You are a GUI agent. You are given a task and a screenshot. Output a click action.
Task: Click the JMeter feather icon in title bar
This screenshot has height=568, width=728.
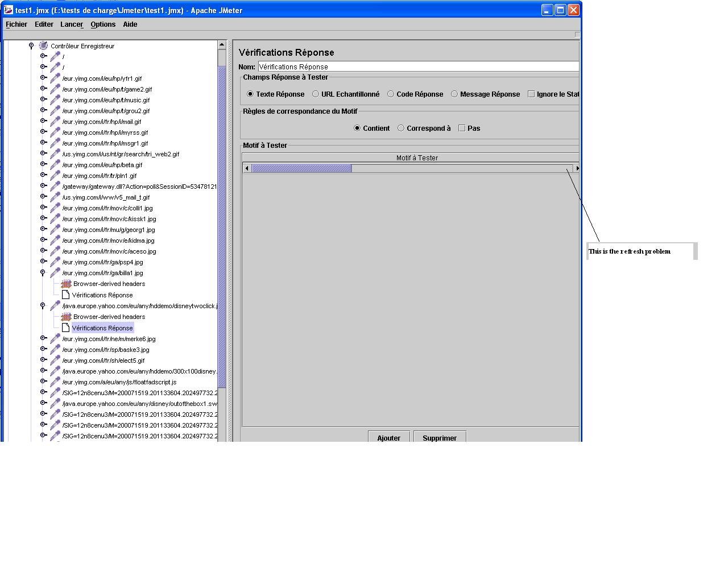click(x=9, y=10)
